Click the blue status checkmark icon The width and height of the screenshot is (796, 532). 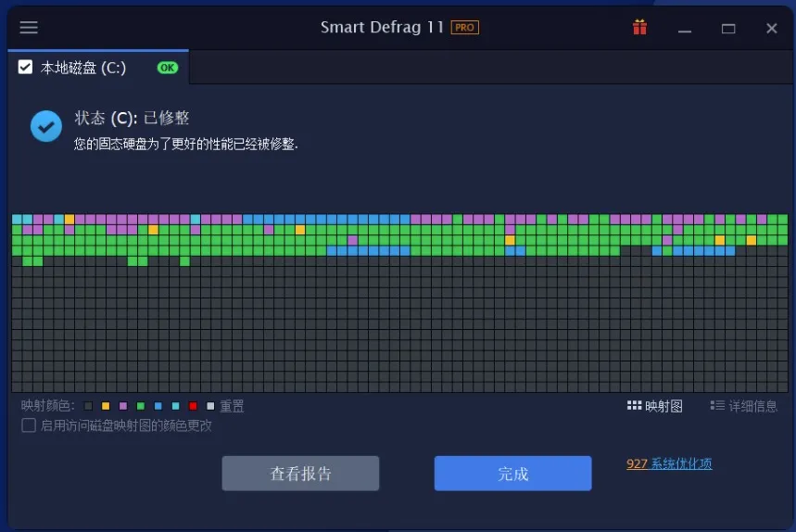click(46, 126)
